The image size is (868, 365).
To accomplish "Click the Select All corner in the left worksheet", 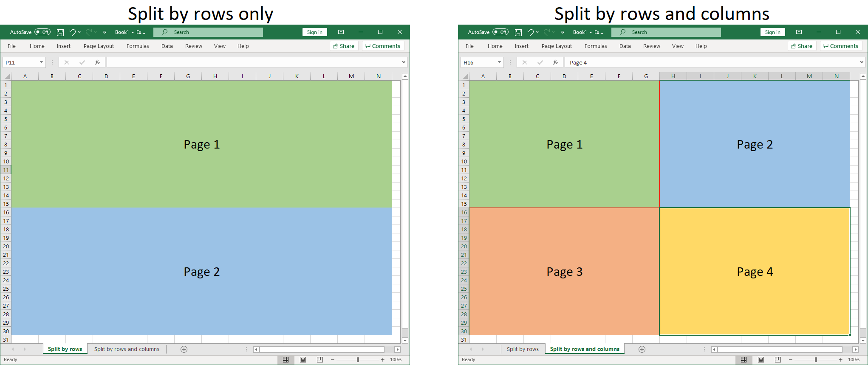I will pyautogui.click(x=6, y=76).
